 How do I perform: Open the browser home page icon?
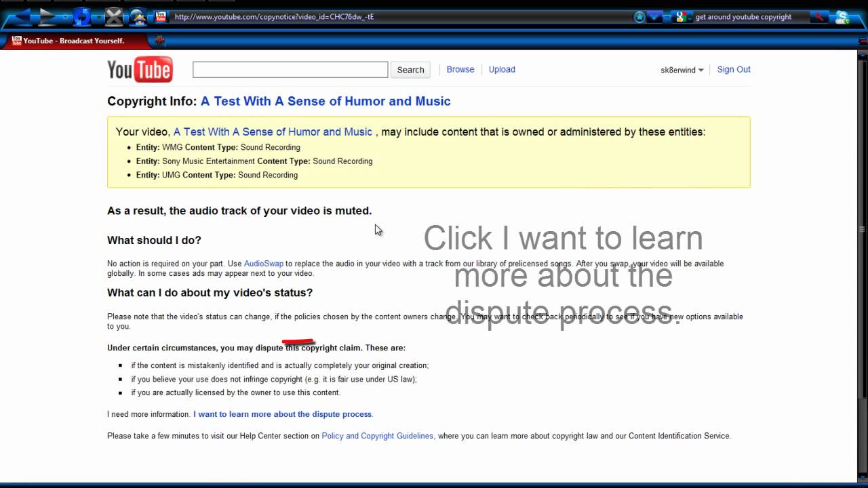pyautogui.click(x=138, y=17)
